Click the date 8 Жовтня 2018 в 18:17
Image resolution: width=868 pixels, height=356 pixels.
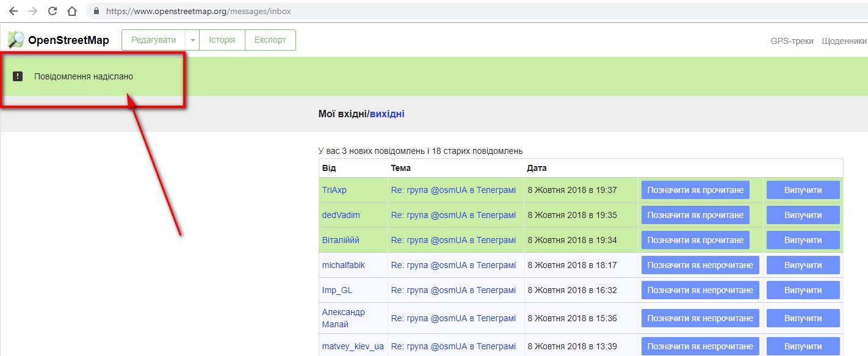572,265
